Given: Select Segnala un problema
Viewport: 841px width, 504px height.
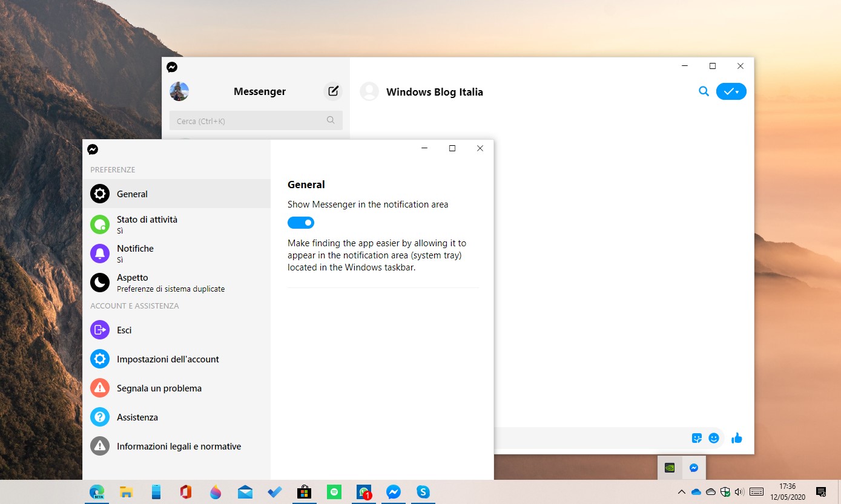Looking at the screenshot, I should [176, 388].
